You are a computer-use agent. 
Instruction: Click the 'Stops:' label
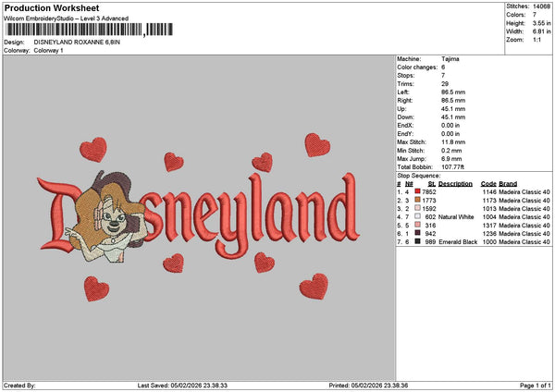click(x=406, y=76)
